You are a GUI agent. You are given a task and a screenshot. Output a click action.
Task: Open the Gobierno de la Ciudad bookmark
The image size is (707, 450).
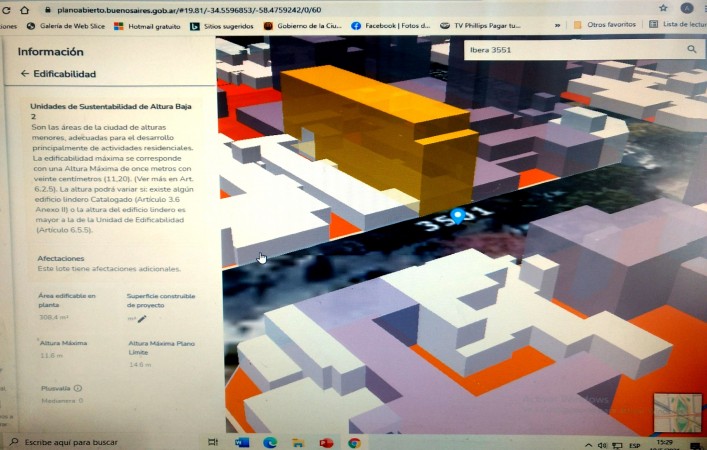[x=300, y=24]
